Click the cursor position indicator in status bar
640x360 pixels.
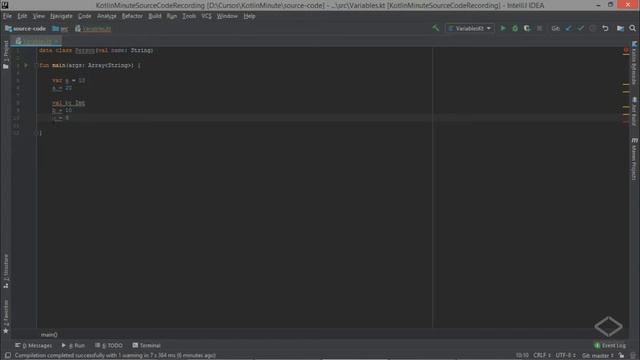pyautogui.click(x=522, y=356)
